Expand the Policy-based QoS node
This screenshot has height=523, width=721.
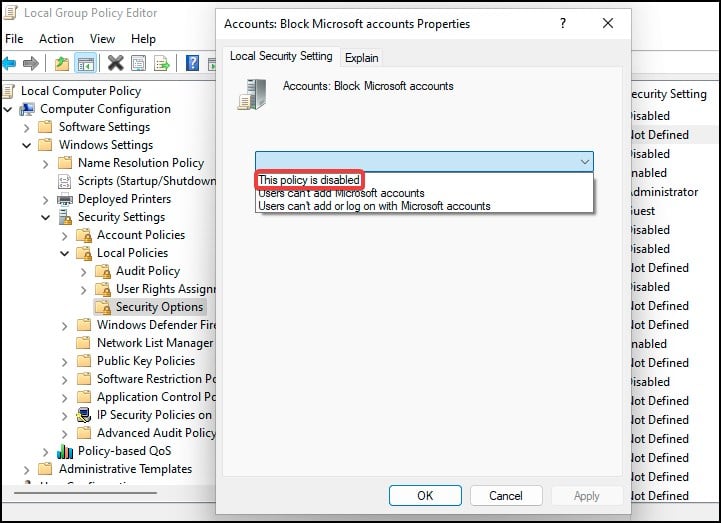pyautogui.click(x=46, y=452)
